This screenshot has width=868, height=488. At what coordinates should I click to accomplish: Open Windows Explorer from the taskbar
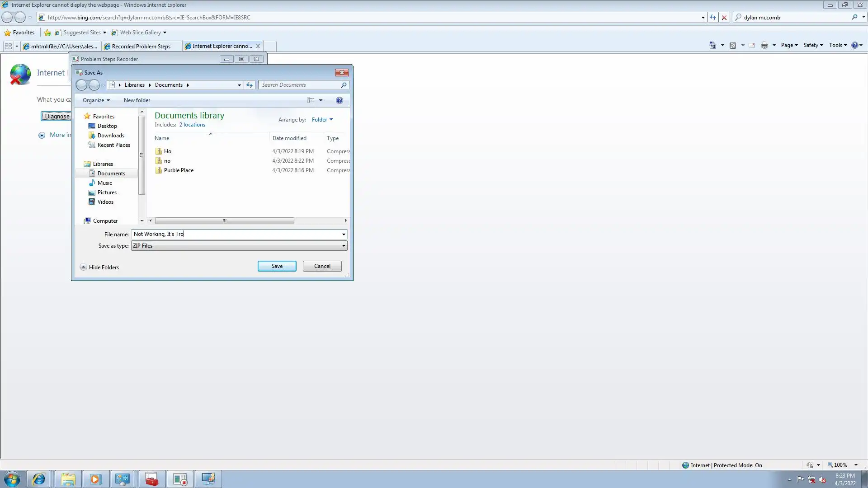(x=68, y=479)
